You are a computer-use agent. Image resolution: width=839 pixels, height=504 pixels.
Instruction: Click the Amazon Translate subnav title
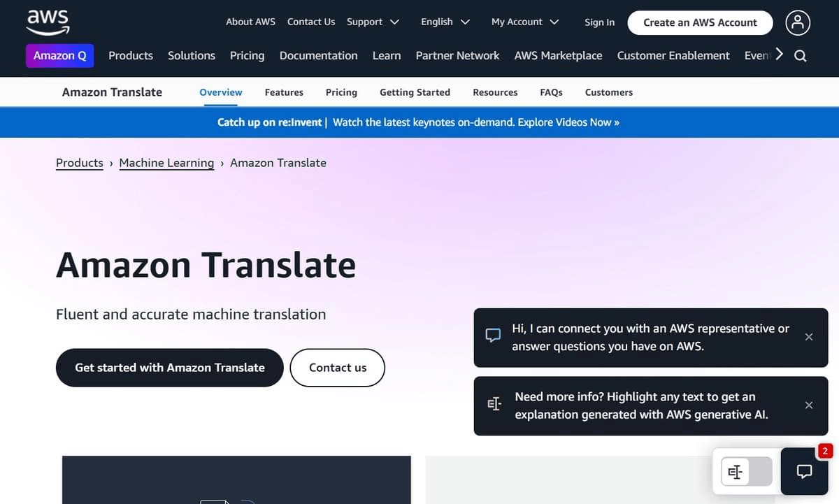point(112,92)
